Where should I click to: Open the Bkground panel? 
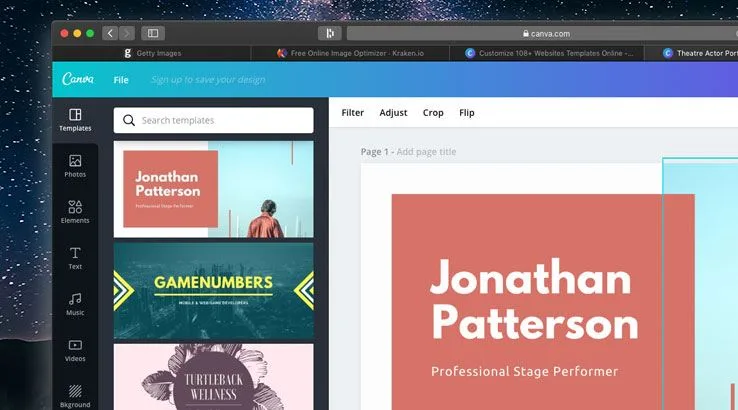coord(75,394)
